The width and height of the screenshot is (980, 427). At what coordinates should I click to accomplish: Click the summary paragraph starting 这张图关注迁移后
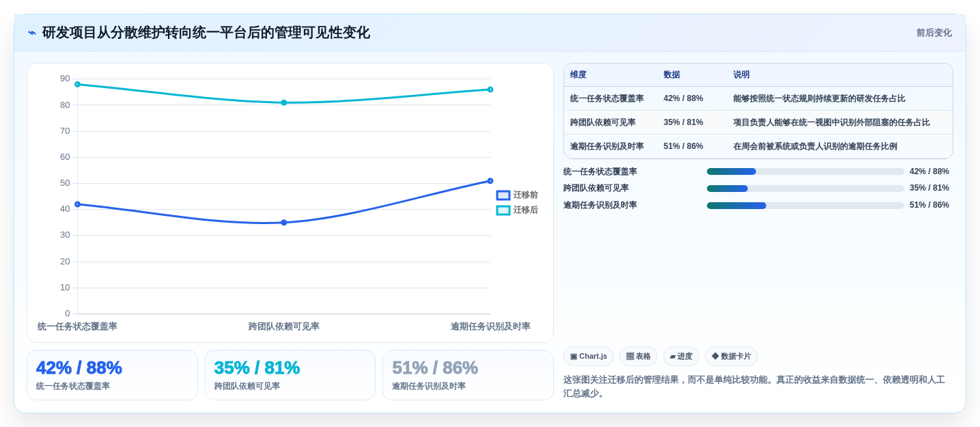(754, 387)
